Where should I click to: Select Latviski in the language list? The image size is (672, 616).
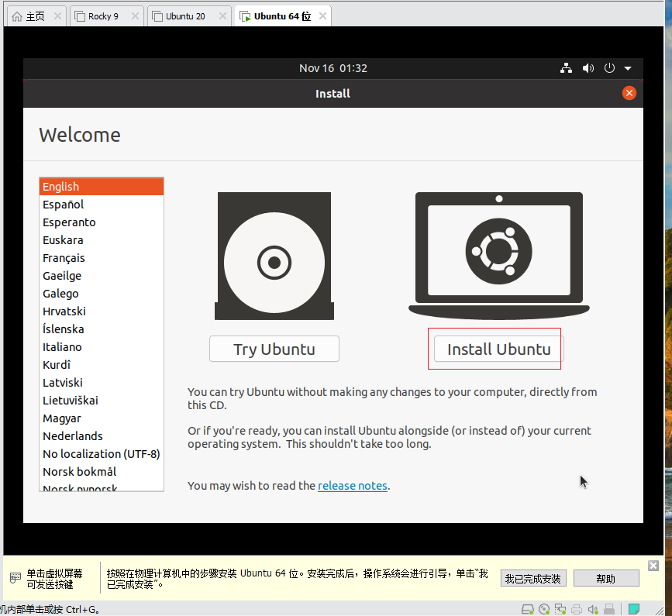coord(101,383)
